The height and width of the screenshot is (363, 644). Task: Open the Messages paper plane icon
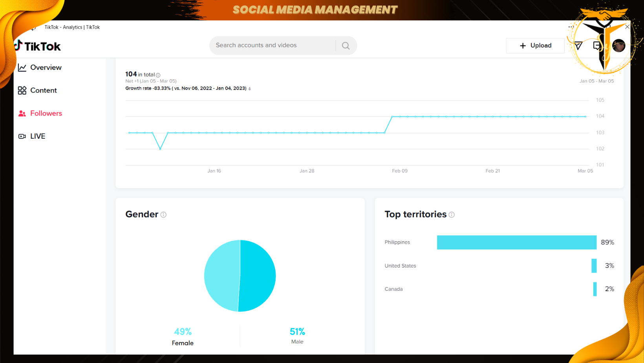click(578, 46)
